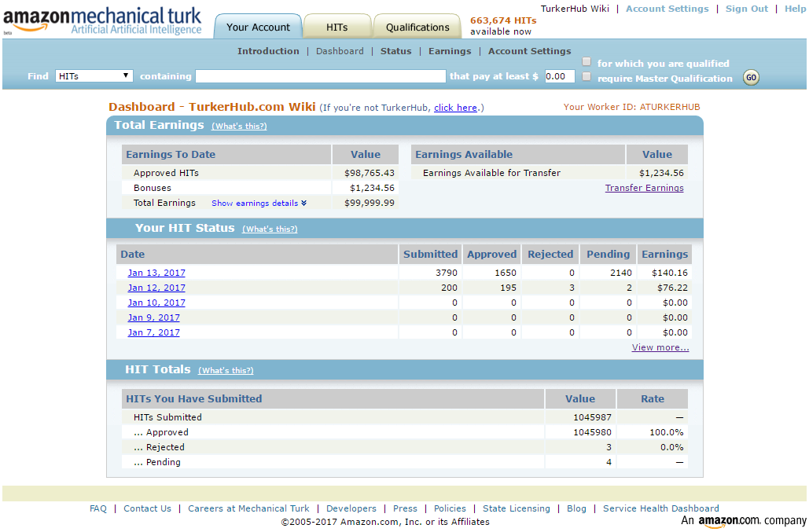Switch to the Your Account tab

click(258, 27)
